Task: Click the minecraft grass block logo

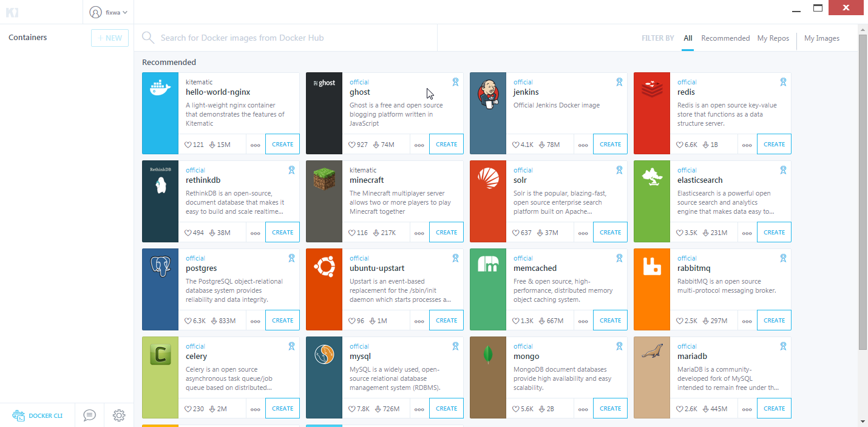Action: point(324,179)
